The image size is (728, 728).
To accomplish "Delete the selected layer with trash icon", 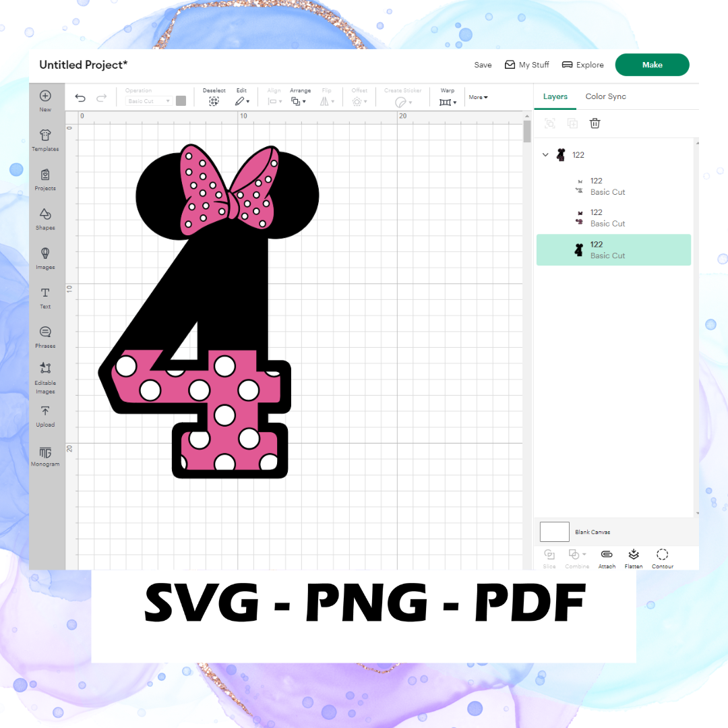I will [595, 123].
